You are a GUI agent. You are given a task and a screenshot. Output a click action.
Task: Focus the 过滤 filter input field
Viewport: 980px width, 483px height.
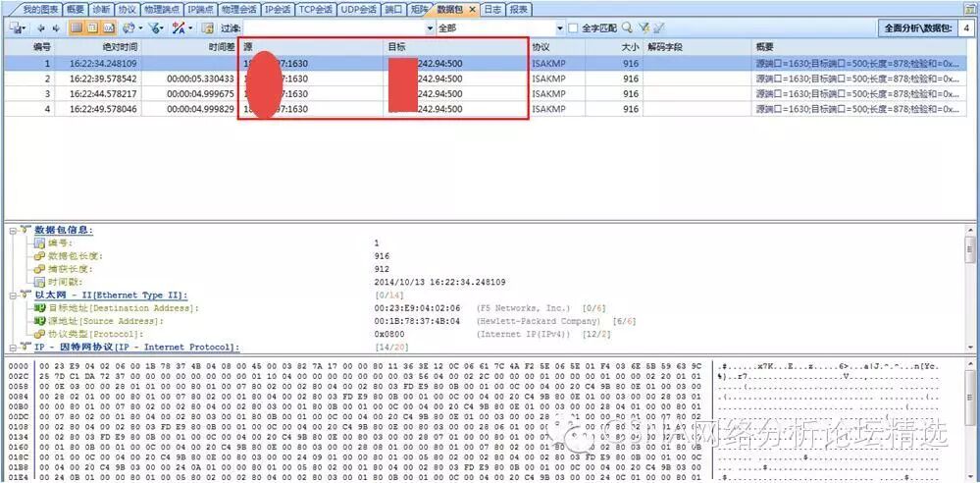click(335, 28)
